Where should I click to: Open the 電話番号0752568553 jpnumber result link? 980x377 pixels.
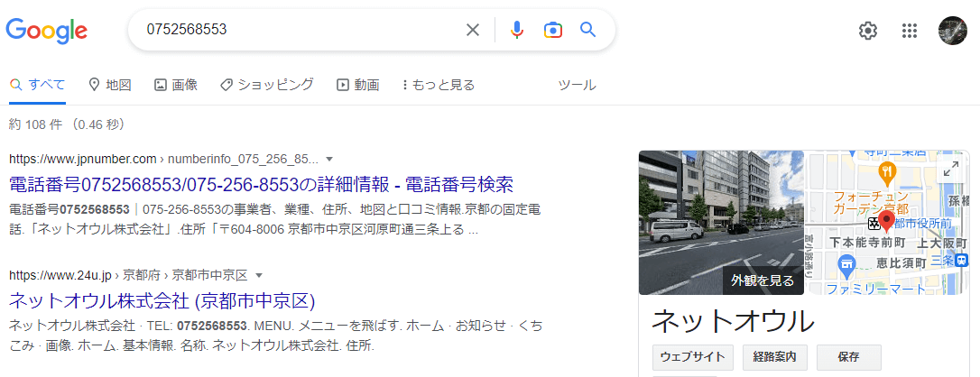point(262,184)
